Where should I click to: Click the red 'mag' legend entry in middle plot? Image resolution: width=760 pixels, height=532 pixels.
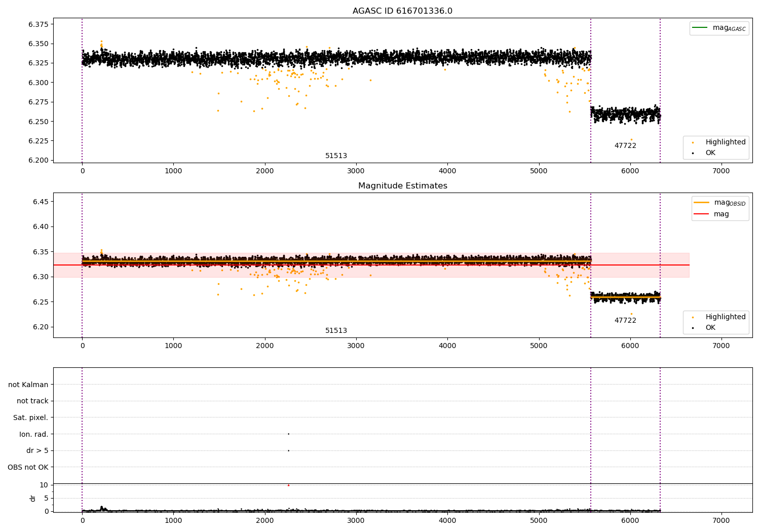(x=711, y=214)
